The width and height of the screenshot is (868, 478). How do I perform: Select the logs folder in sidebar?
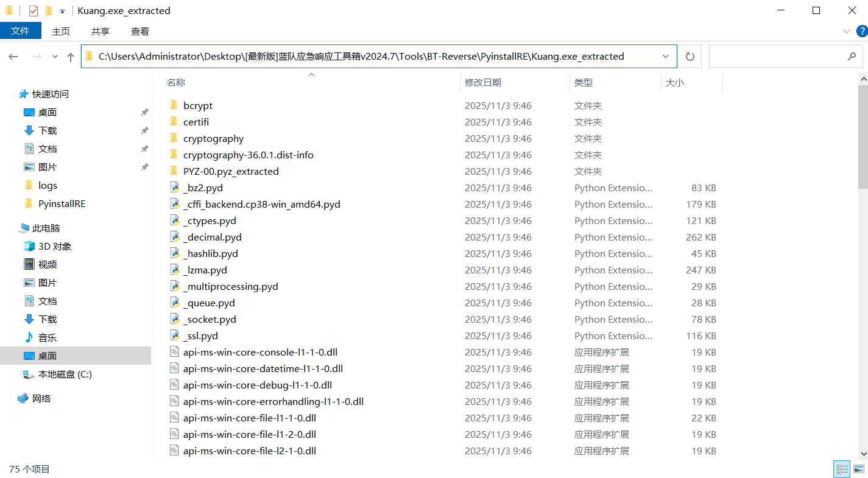(47, 185)
